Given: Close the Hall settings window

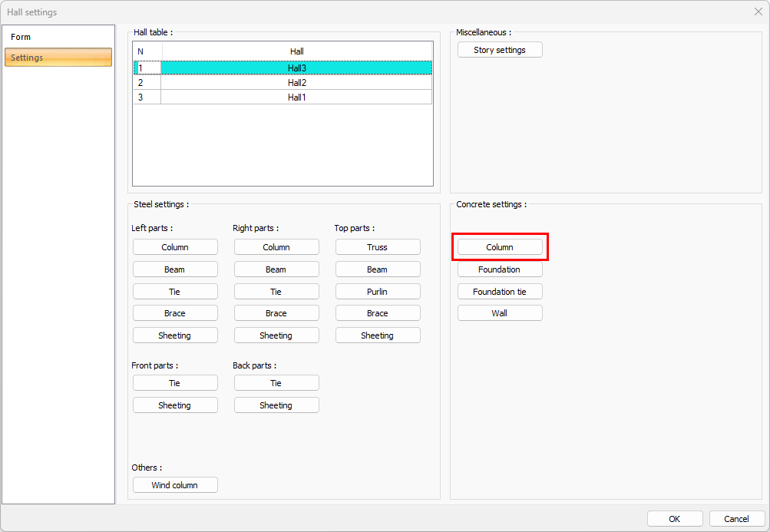Looking at the screenshot, I should click(758, 12).
